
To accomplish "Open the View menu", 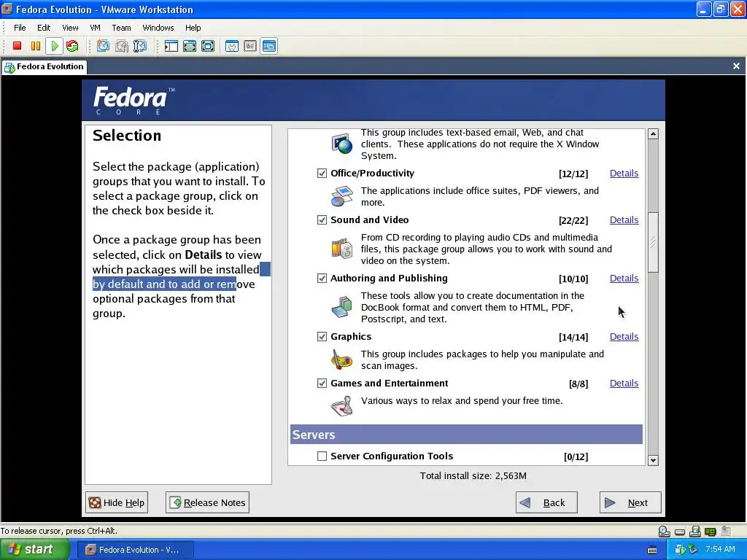I will point(70,28).
